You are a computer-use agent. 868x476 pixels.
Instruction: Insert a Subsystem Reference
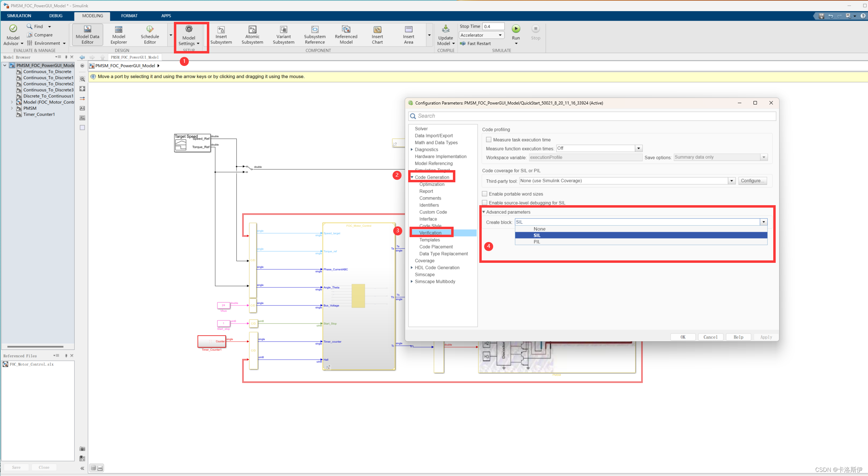coord(315,35)
